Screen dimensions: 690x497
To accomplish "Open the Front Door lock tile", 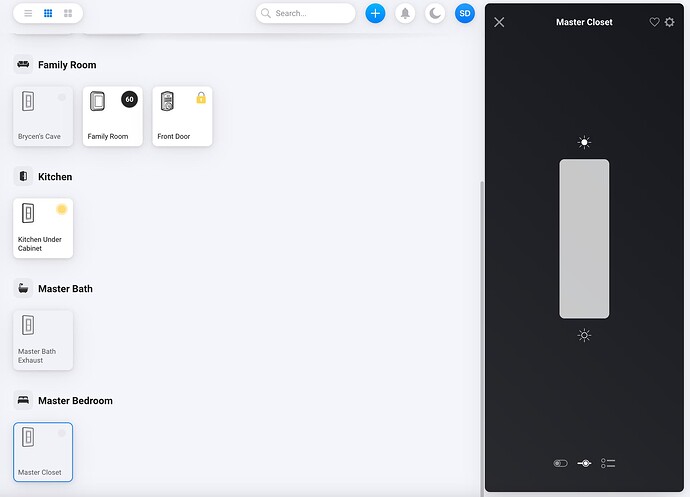I will (182, 116).
